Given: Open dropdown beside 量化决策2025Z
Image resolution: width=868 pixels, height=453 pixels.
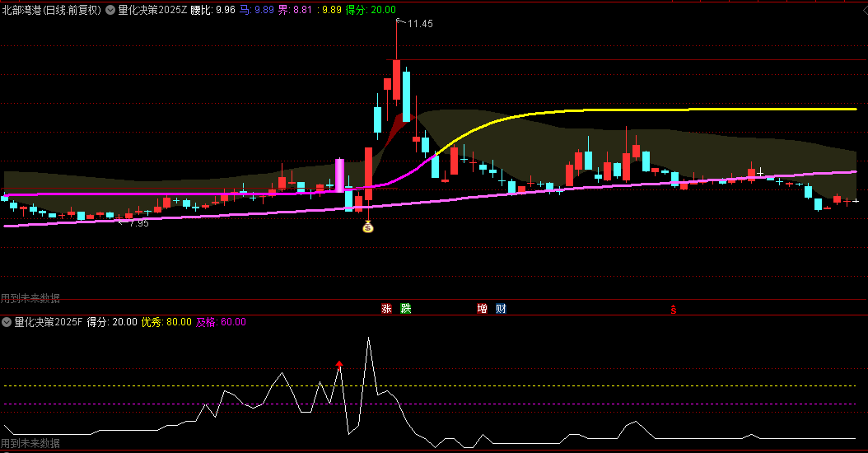Looking at the screenshot, I should click(110, 10).
